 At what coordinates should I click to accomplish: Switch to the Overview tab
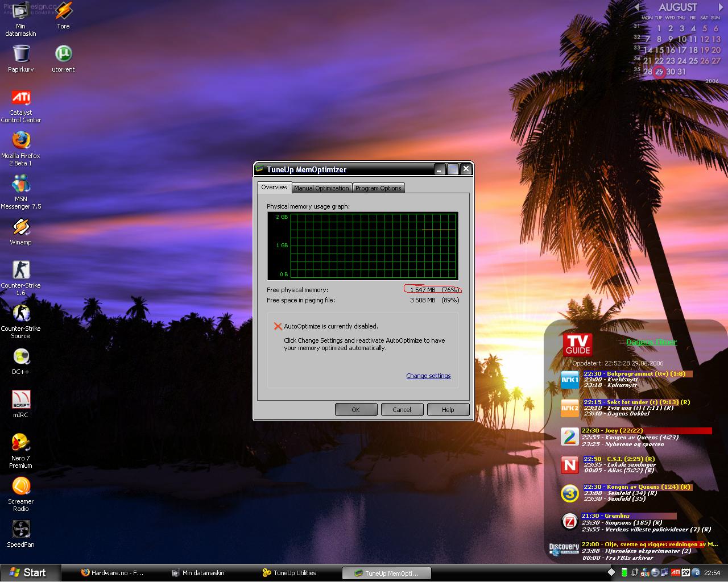click(275, 187)
